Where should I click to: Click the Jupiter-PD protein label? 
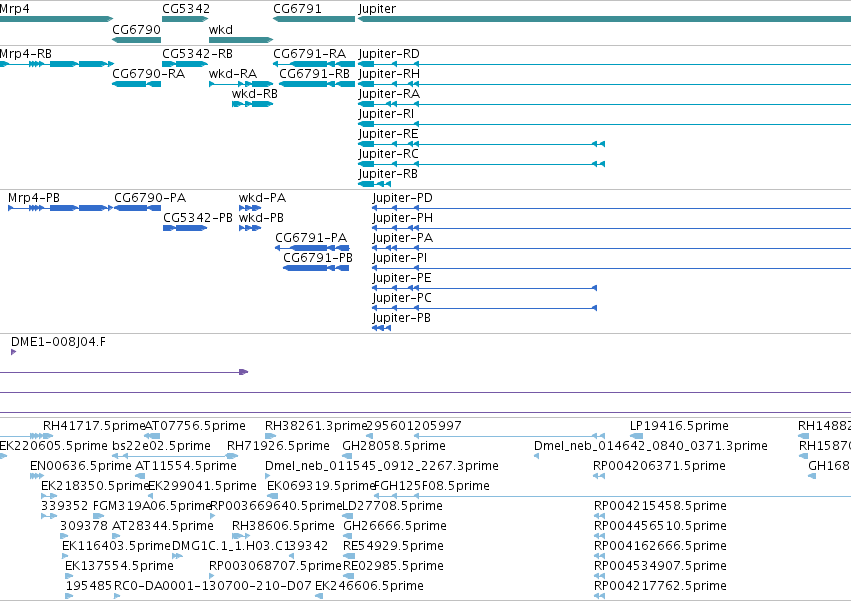click(x=403, y=198)
